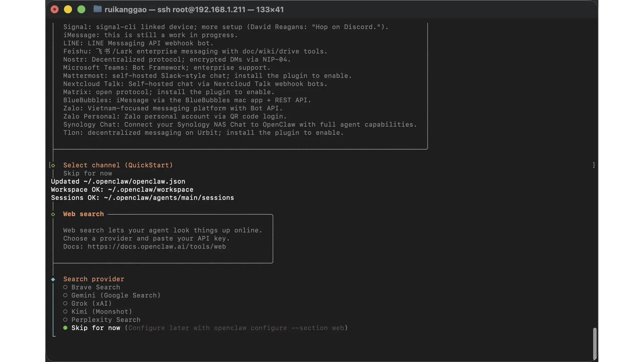Click green diamond beside Select channel
This screenshot has height=362, width=644.
53,165
